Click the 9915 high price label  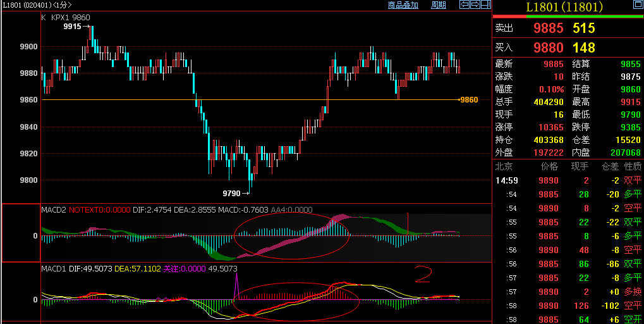75,27
